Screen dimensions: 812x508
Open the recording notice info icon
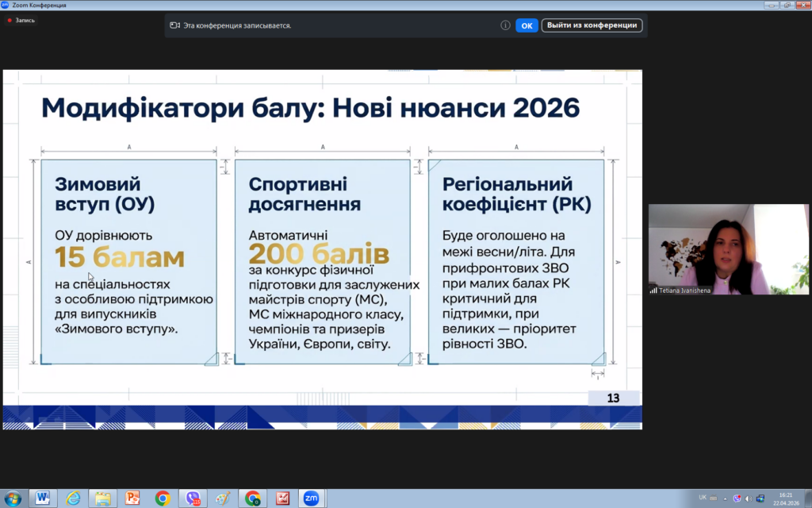tap(505, 25)
